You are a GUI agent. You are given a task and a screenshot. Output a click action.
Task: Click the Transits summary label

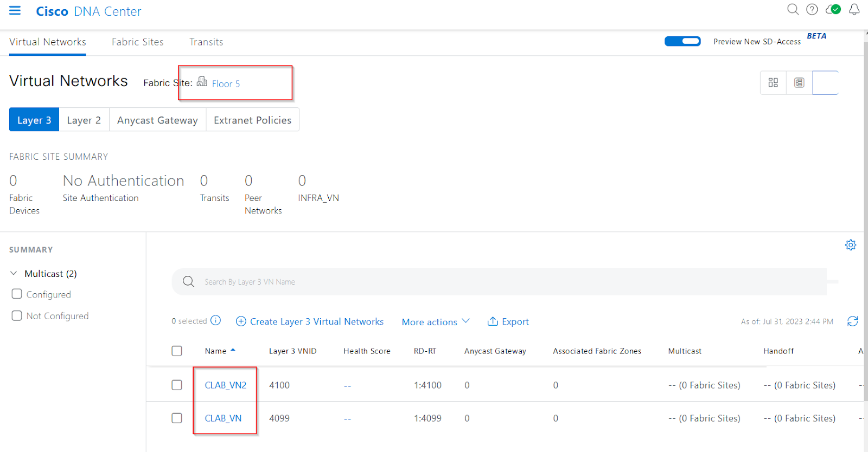[x=214, y=198]
